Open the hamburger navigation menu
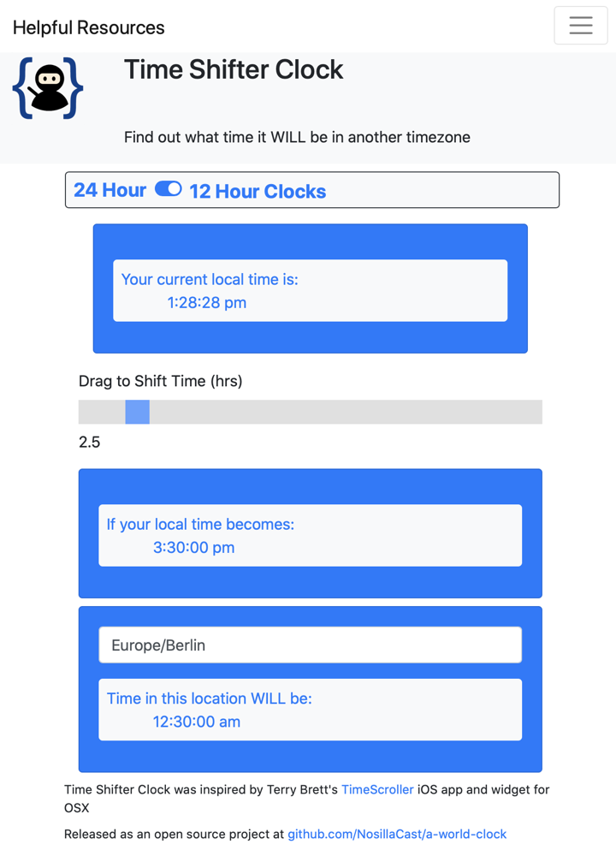The image size is (616, 856). pos(580,26)
